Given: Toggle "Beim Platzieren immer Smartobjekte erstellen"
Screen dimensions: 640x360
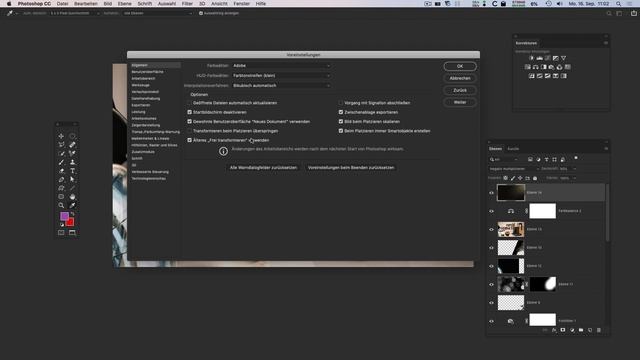Looking at the screenshot, I should [341, 131].
